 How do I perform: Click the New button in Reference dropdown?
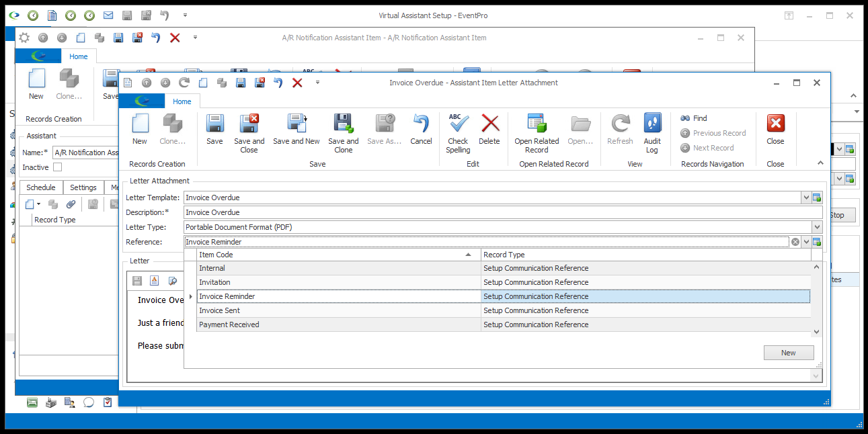point(789,353)
